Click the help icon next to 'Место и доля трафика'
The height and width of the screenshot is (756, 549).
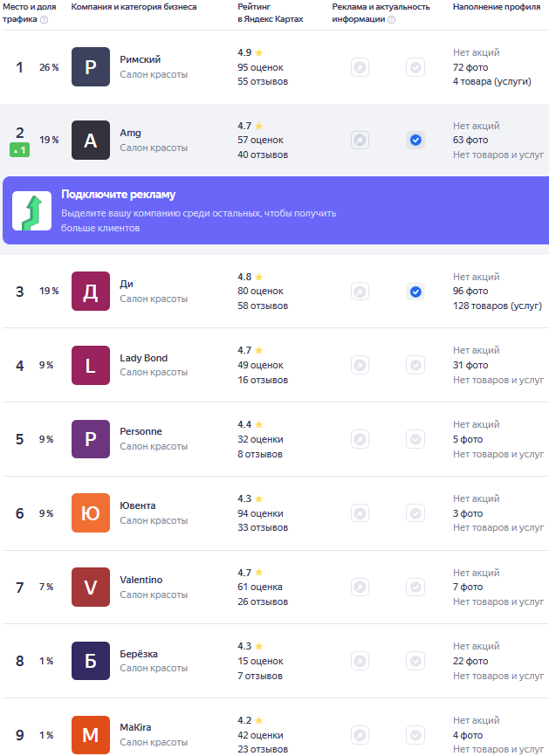(x=45, y=20)
